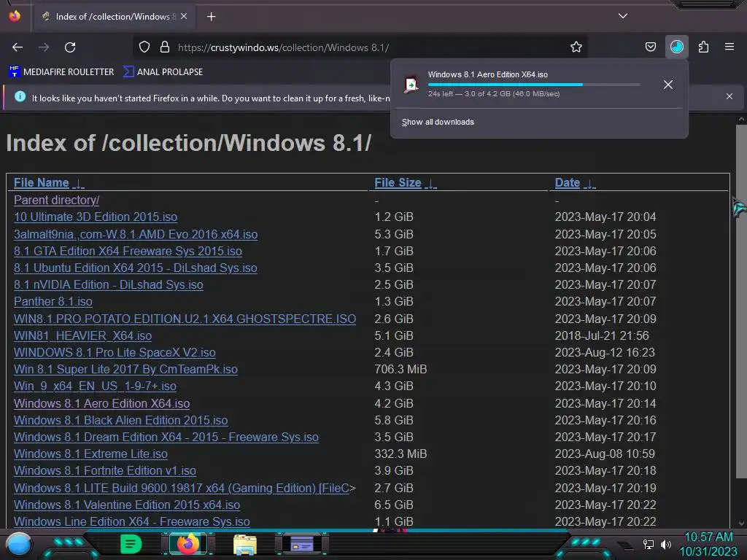Toggle Date sort direction arrow
Viewport: 747px width, 560px height.
(589, 184)
